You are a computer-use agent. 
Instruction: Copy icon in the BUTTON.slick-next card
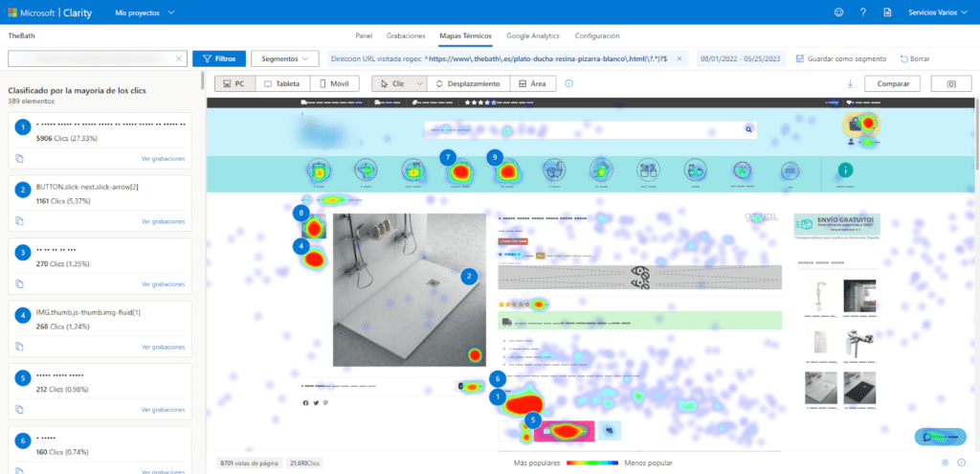pyautogui.click(x=19, y=221)
